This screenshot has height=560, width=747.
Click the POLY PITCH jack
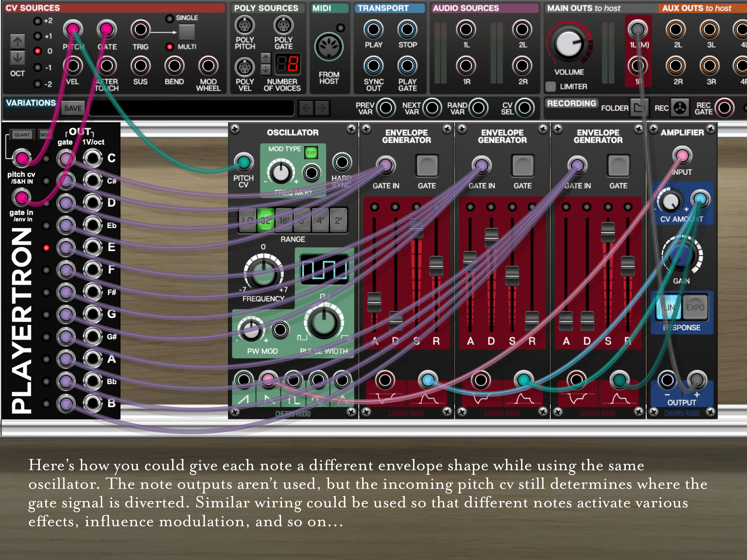tap(245, 25)
